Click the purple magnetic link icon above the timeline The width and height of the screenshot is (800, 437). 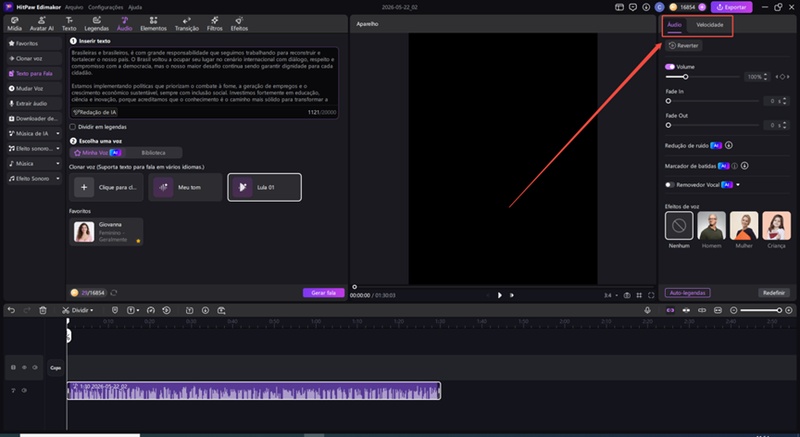pyautogui.click(x=670, y=310)
